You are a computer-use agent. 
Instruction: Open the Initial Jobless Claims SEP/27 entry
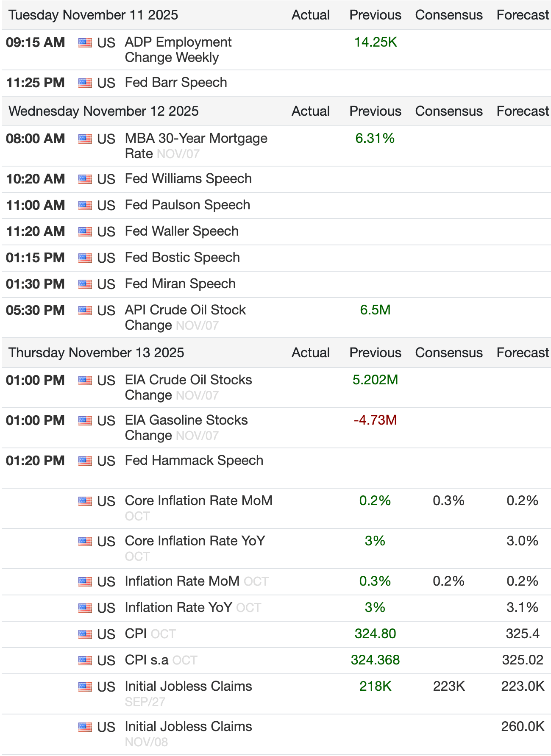point(188,687)
